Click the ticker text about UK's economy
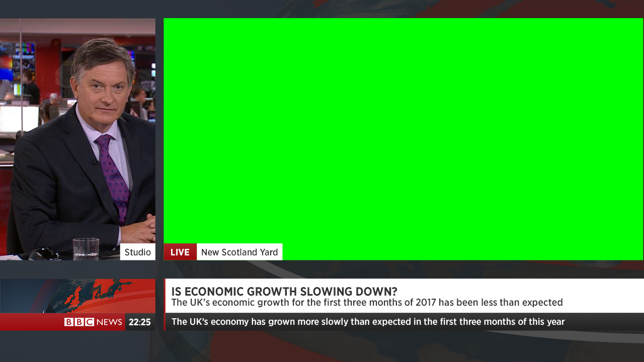 pos(368,322)
